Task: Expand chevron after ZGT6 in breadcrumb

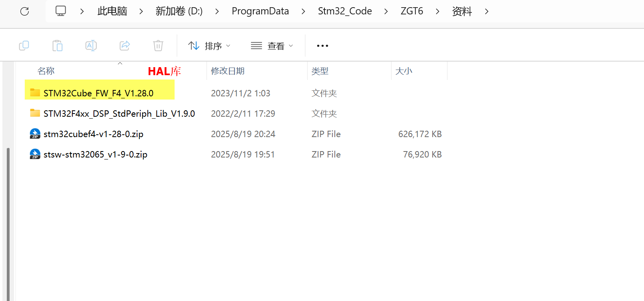Action: coord(437,12)
